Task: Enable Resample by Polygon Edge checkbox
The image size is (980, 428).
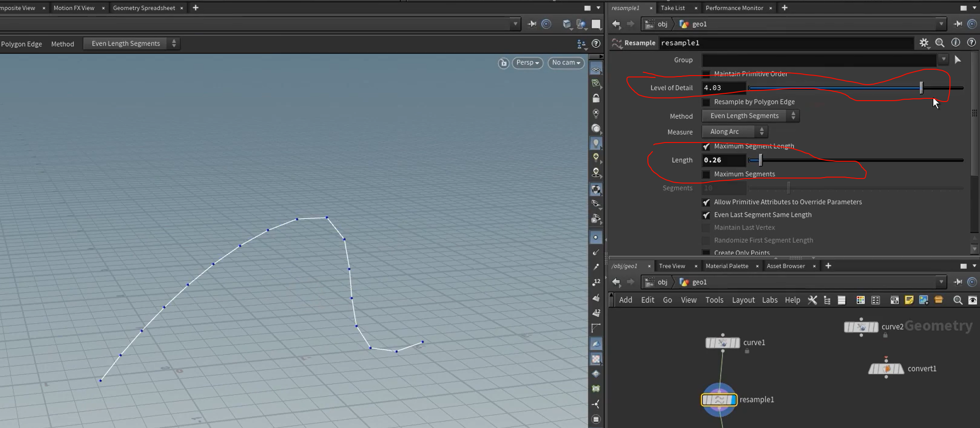Action: coord(706,102)
